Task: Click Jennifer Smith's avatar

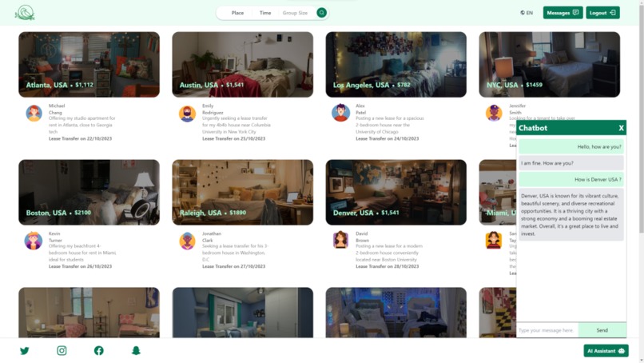Action: pyautogui.click(x=494, y=113)
